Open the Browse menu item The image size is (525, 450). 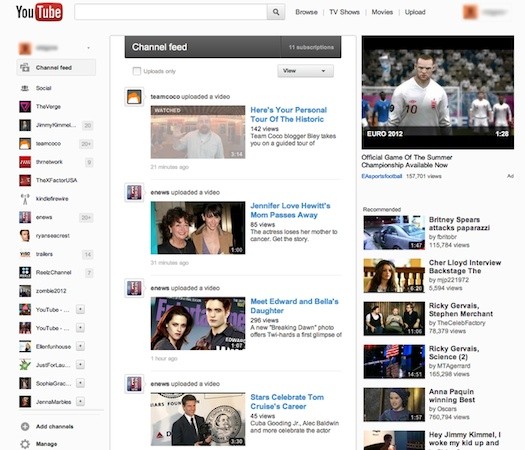tap(306, 12)
